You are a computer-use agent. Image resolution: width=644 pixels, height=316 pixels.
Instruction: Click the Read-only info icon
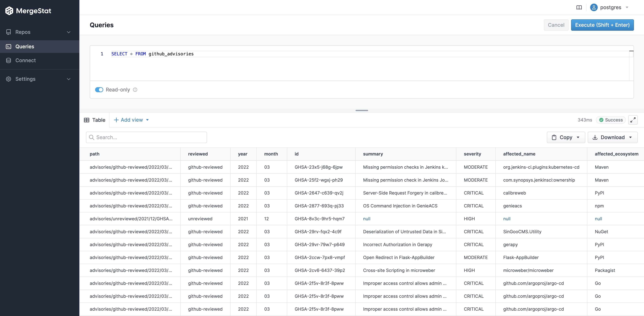point(135,90)
